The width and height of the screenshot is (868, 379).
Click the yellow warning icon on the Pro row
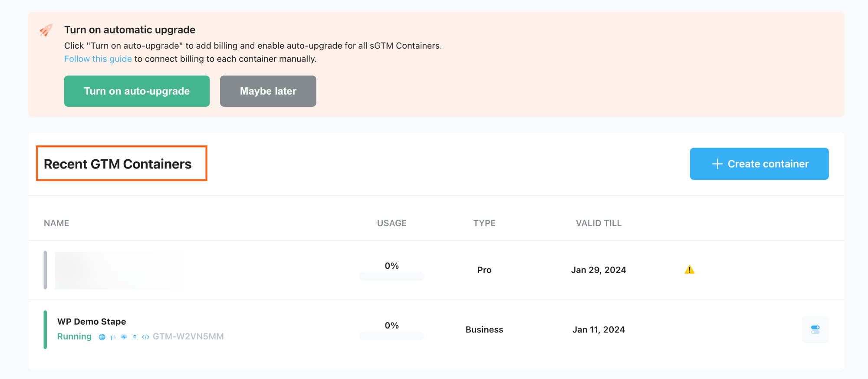(x=689, y=270)
